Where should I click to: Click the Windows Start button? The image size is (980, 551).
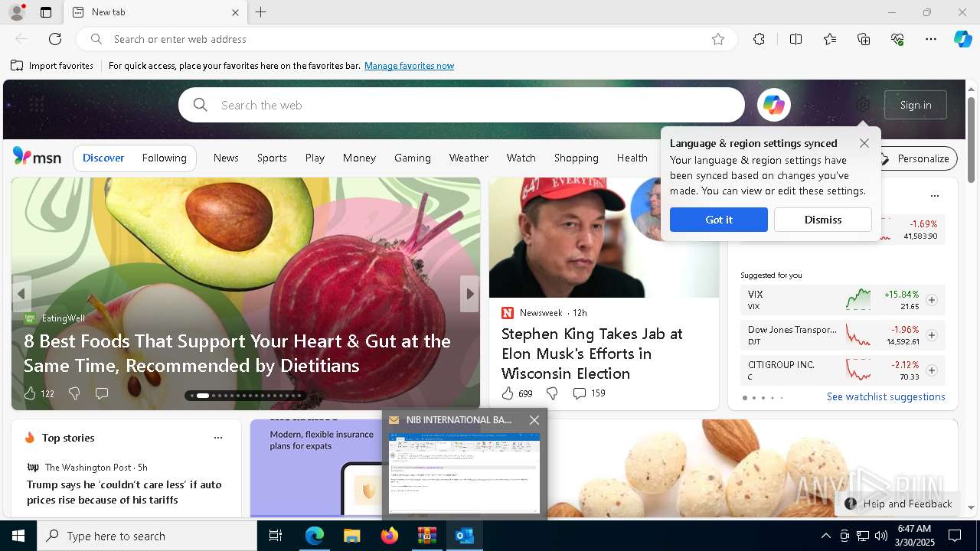(x=18, y=536)
